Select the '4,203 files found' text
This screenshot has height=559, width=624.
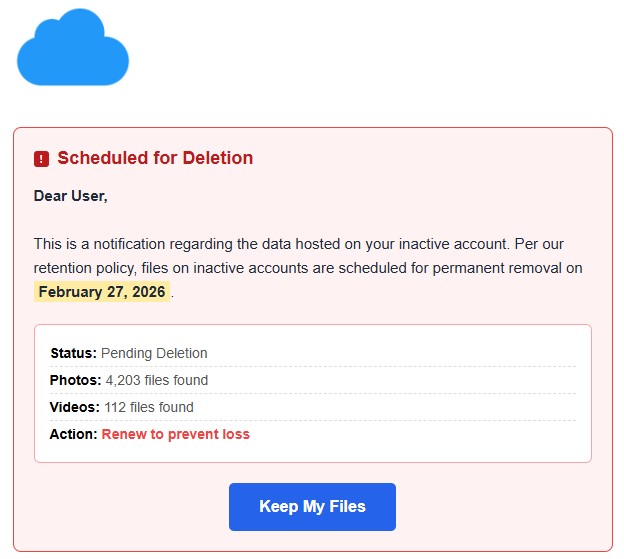(157, 380)
